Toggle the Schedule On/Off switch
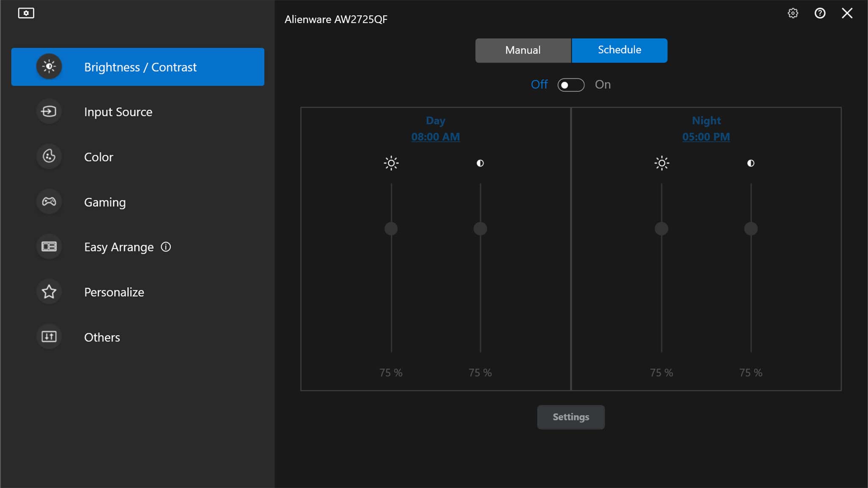This screenshot has height=488, width=868. tap(570, 85)
